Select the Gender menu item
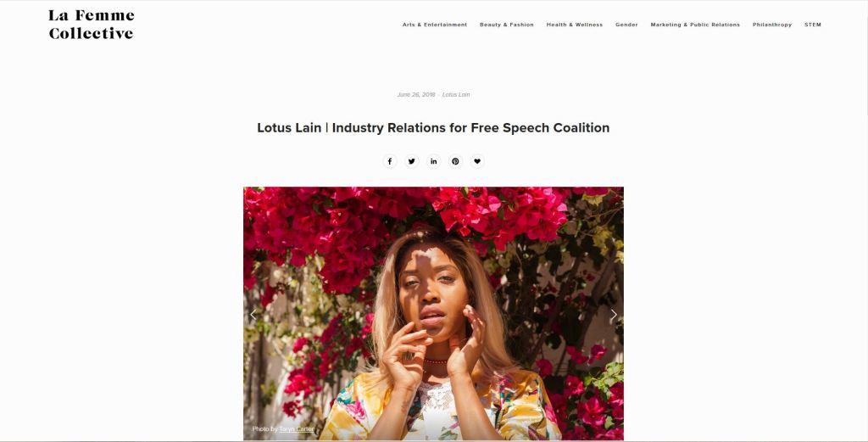Viewport: 868px width, 442px height. click(626, 25)
